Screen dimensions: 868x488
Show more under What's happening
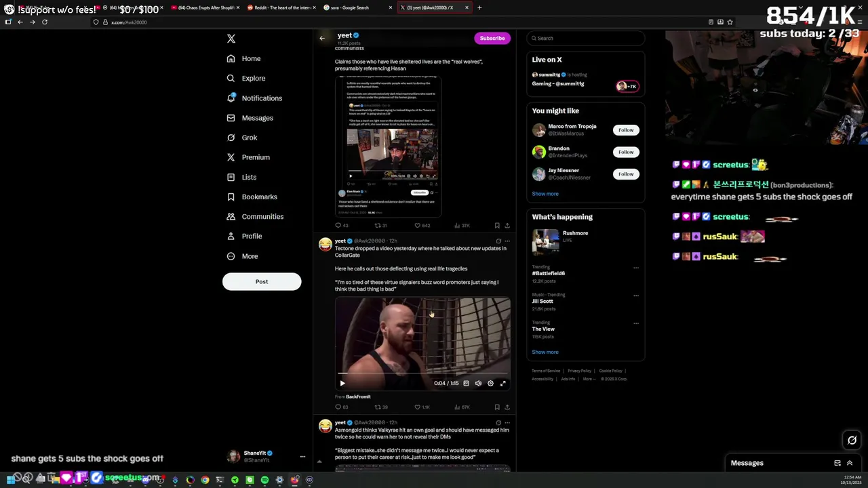tap(545, 352)
